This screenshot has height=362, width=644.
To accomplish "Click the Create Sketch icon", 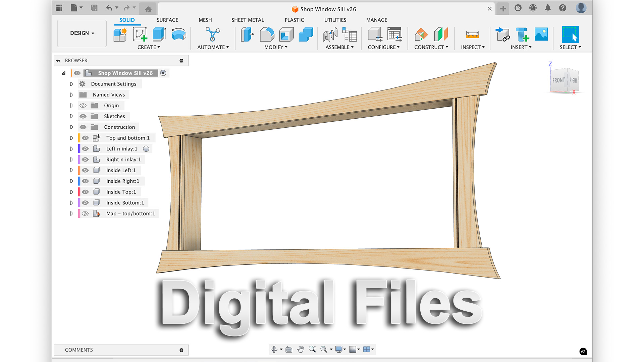I will (140, 35).
